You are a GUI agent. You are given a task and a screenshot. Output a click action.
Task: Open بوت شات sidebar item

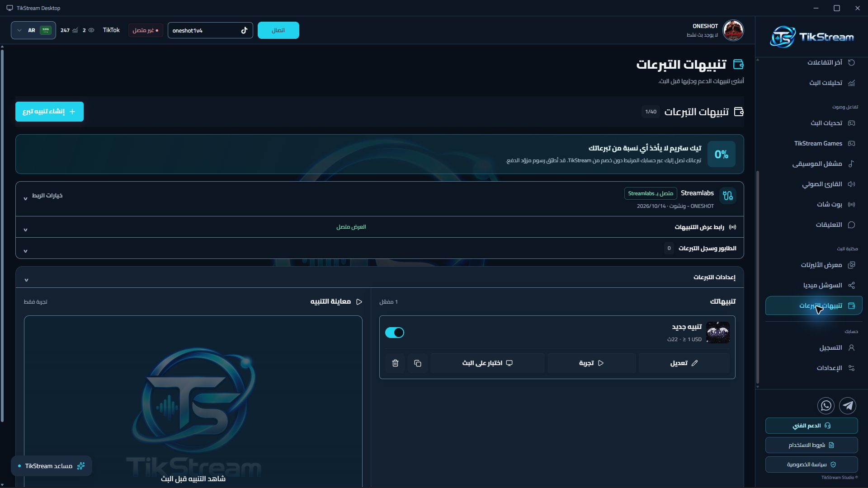814,204
